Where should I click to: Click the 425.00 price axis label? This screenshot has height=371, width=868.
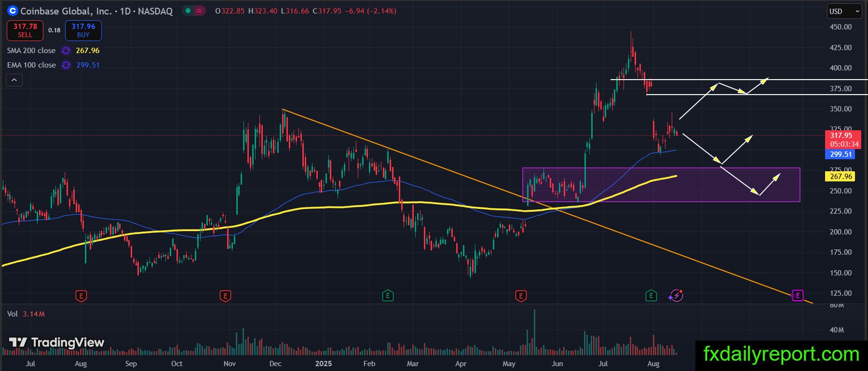(x=841, y=48)
